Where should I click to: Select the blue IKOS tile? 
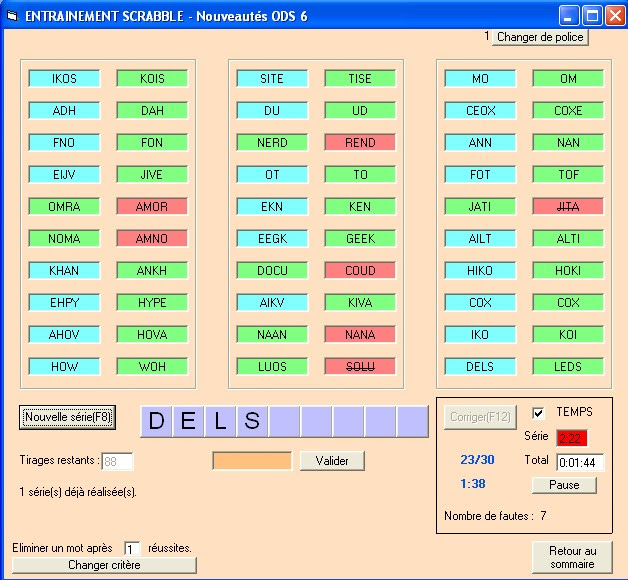pos(64,79)
